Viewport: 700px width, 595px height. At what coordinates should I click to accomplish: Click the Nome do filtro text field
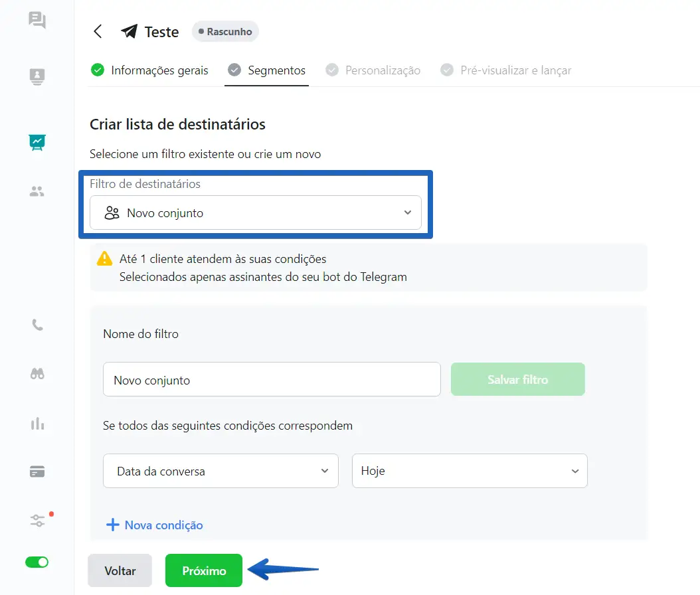[272, 381]
